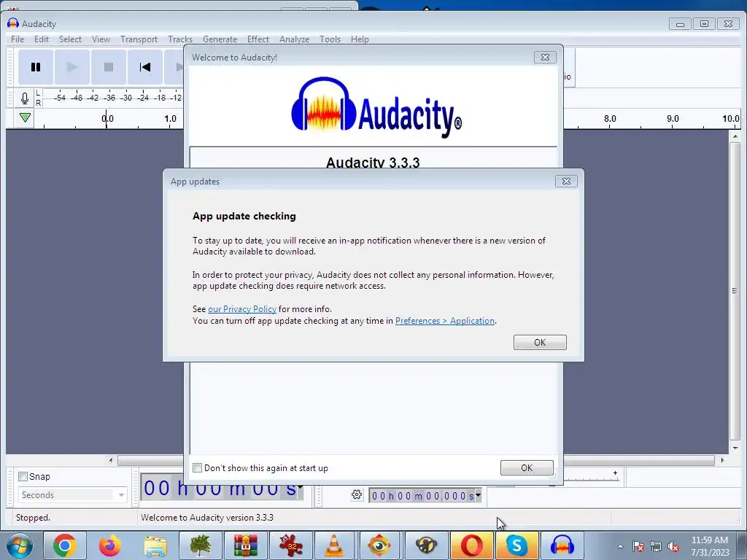Click the Pause button in Audacity toolbar
This screenshot has height=560, width=747.
click(x=36, y=67)
